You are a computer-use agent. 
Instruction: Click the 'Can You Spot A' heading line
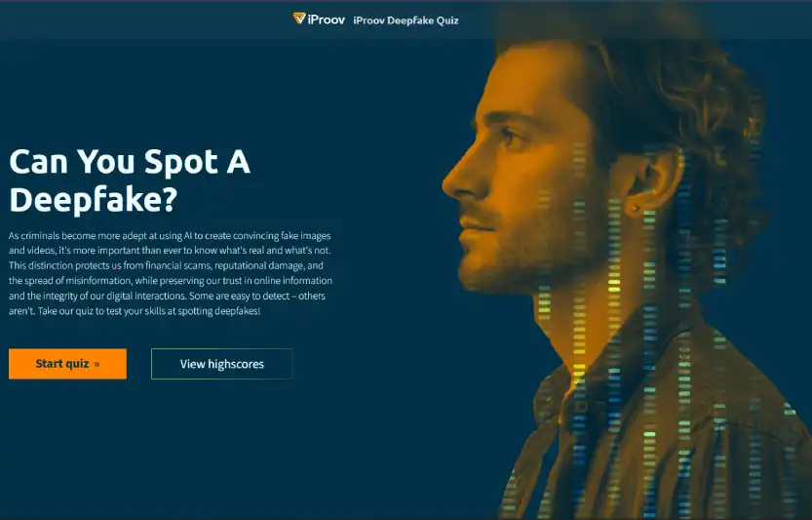[130, 162]
